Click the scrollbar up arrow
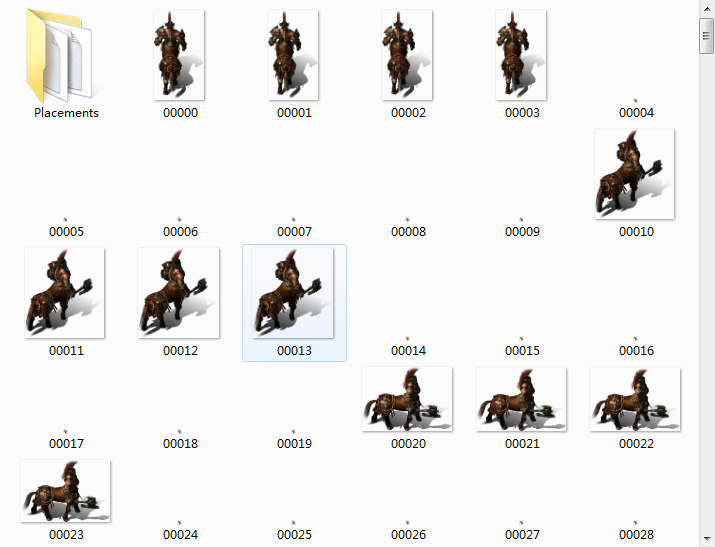Image resolution: width=715 pixels, height=547 pixels. [706, 8]
